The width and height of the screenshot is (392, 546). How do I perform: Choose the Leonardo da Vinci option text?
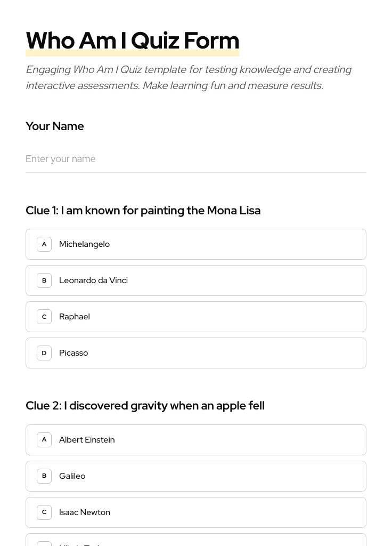pos(93,280)
